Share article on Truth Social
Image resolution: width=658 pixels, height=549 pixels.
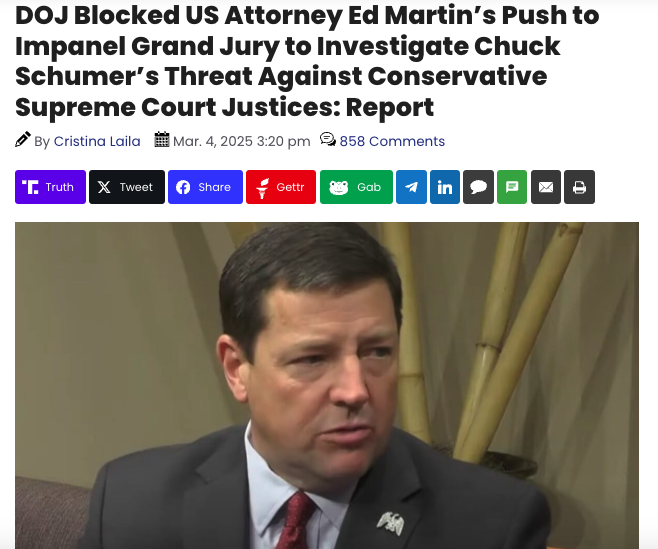[50, 187]
